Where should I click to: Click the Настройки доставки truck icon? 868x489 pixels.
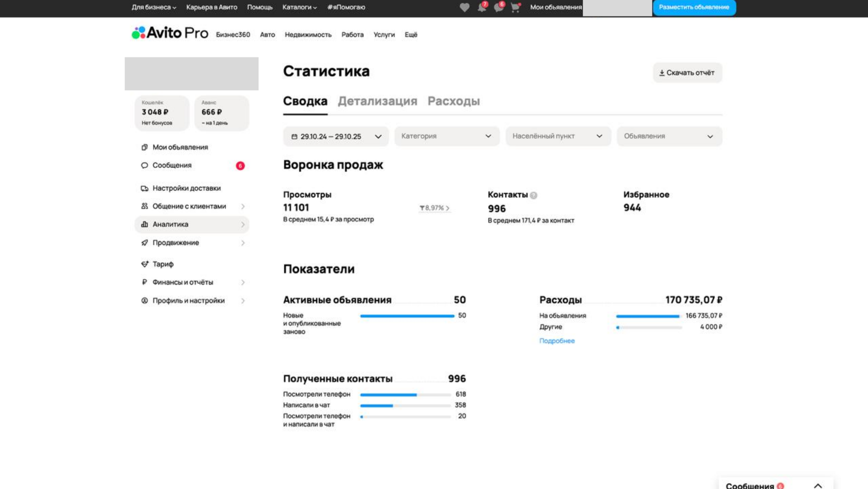pyautogui.click(x=145, y=188)
